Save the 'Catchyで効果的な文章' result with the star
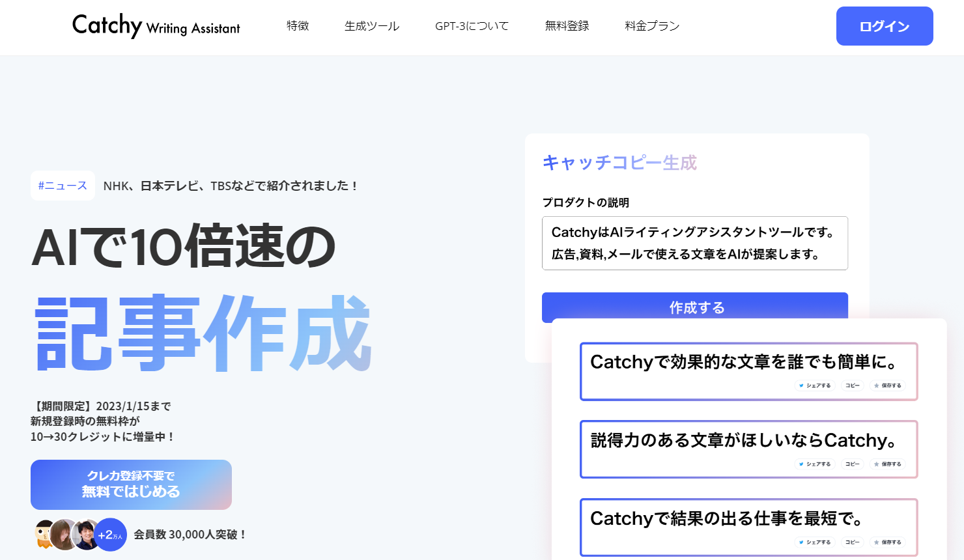964x560 pixels. (887, 385)
